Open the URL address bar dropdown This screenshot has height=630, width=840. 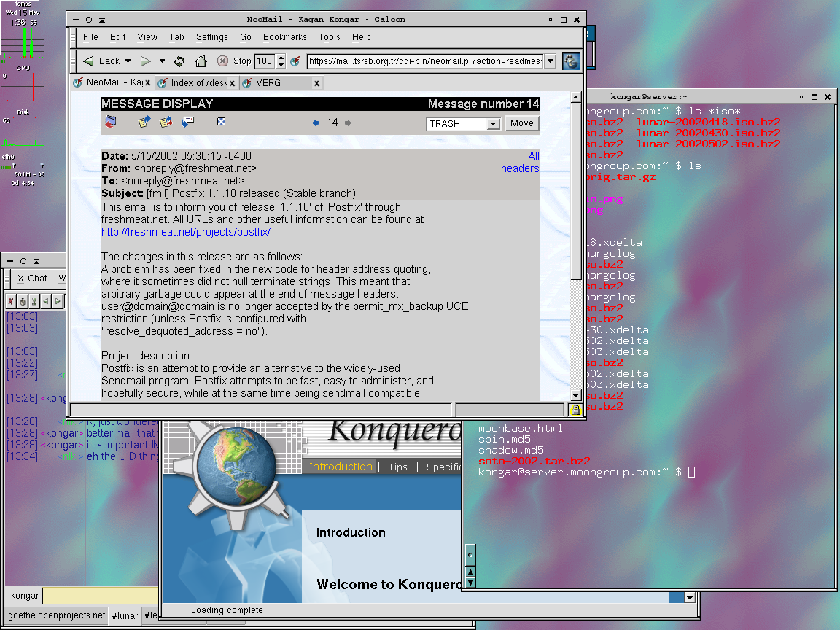[550, 61]
